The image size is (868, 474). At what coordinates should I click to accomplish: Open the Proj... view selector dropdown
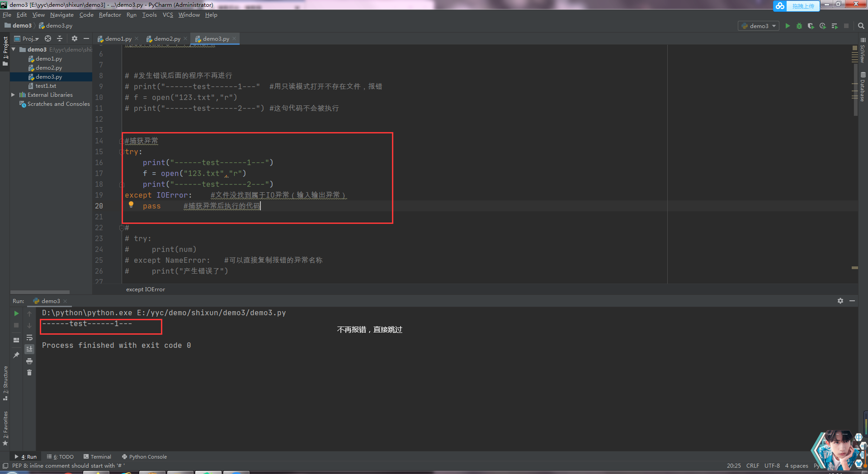coord(27,39)
